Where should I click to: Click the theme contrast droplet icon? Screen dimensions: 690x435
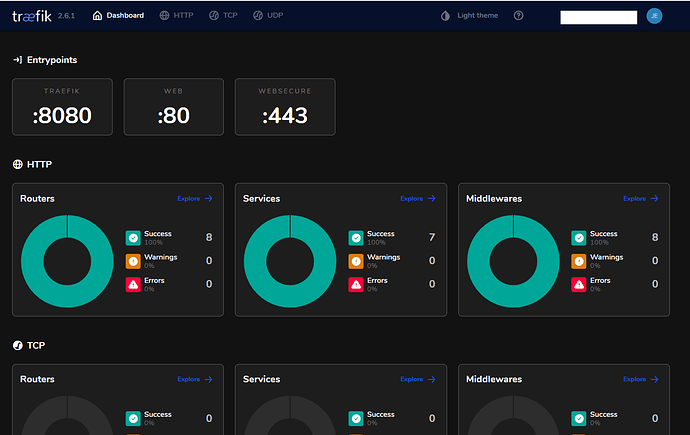pyautogui.click(x=445, y=16)
